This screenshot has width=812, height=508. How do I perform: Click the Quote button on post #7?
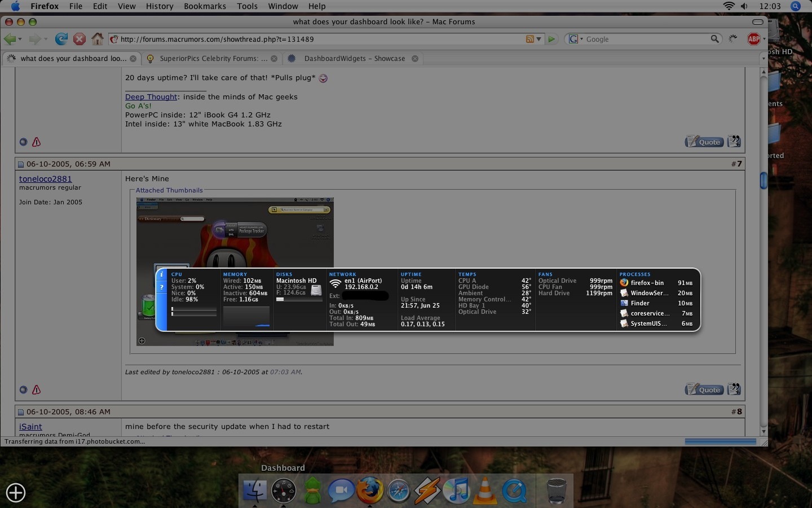[704, 389]
